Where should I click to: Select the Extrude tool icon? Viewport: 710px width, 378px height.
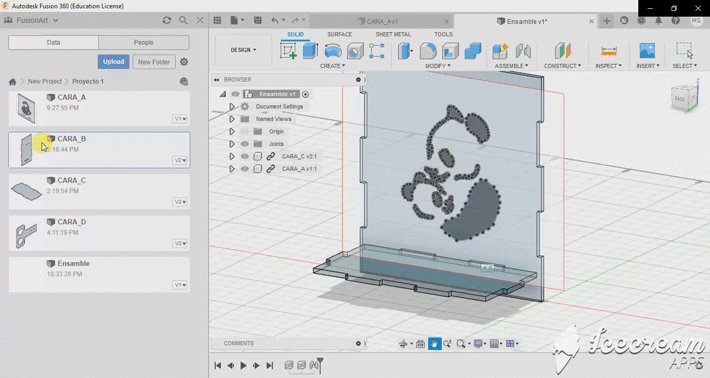[x=310, y=51]
